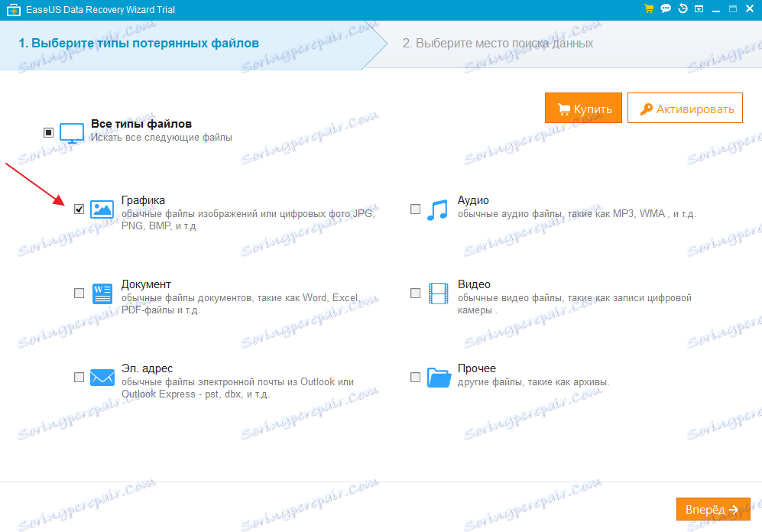Toggle the Все типы файлов checkbox

49,132
